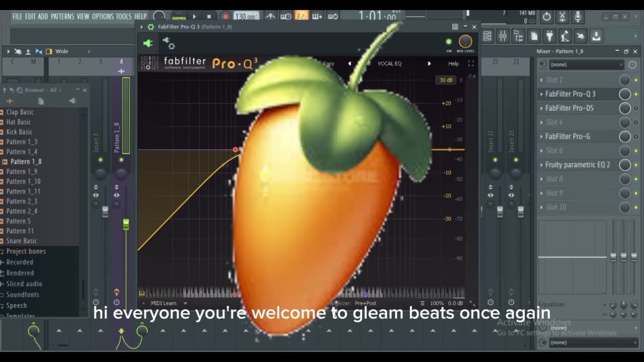Open the browser tree view toolbar icon
644x362 pixels.
[518, 36]
